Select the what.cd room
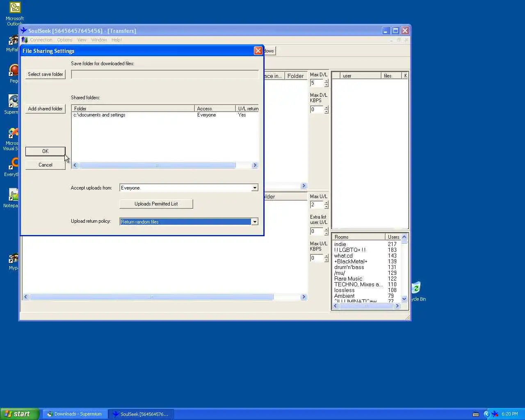 343,256
